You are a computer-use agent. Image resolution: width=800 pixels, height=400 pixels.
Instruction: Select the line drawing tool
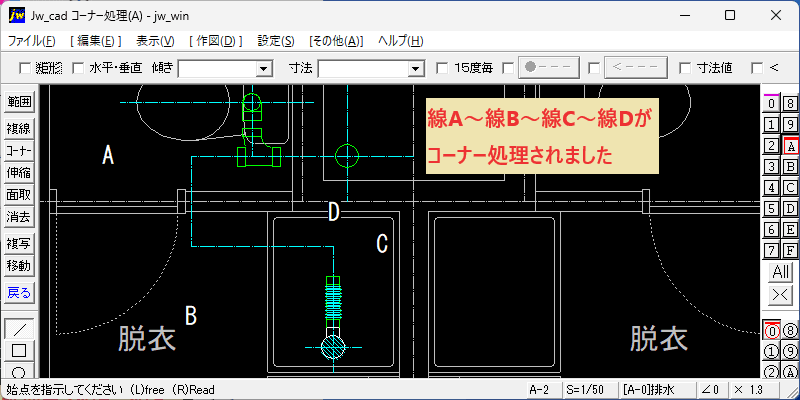[x=19, y=329]
